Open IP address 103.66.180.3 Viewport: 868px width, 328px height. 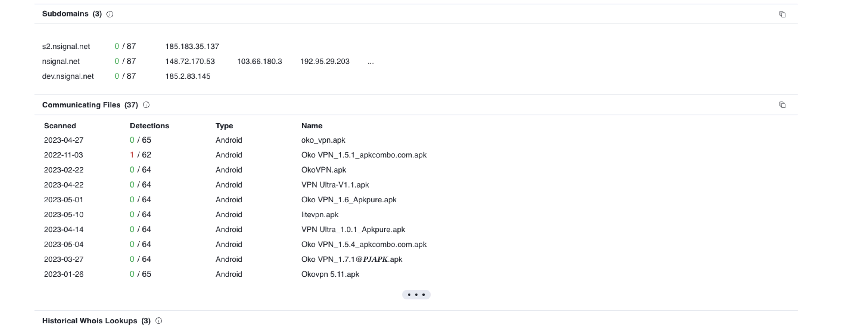[259, 62]
